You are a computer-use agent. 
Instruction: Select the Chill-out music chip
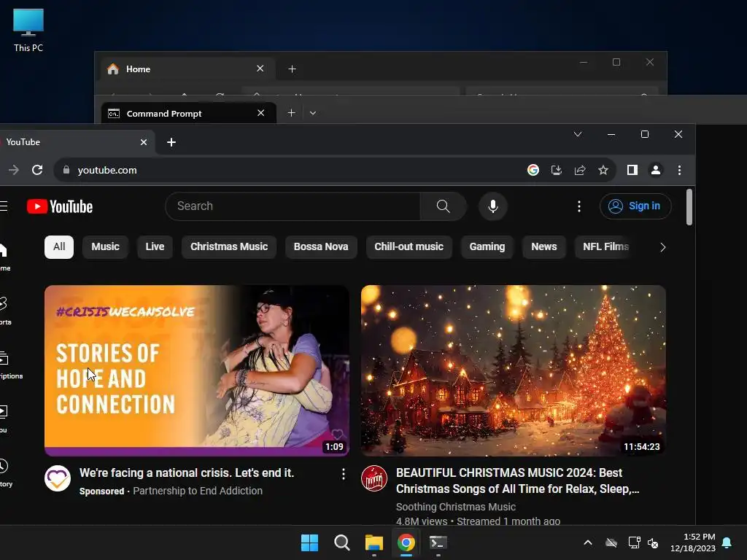tap(409, 246)
